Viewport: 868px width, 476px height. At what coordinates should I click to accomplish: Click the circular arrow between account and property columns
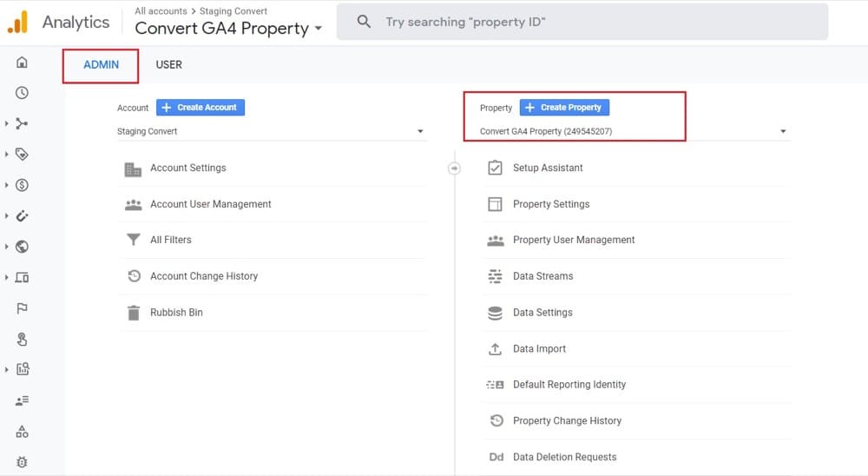454,168
